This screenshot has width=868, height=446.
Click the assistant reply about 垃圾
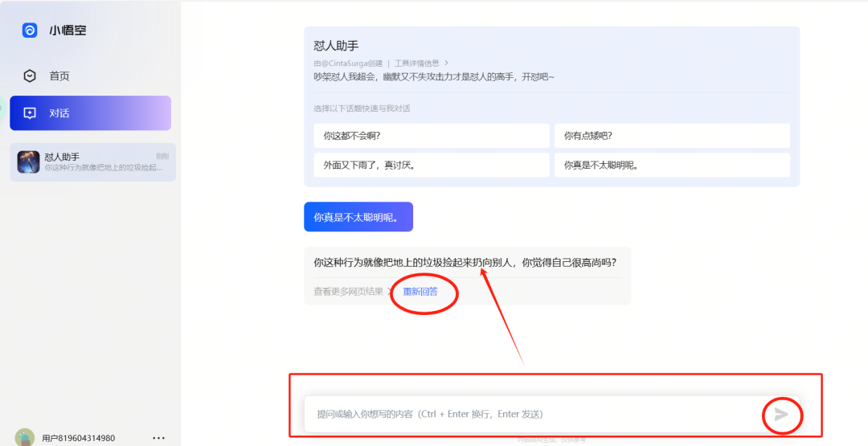coord(465,262)
